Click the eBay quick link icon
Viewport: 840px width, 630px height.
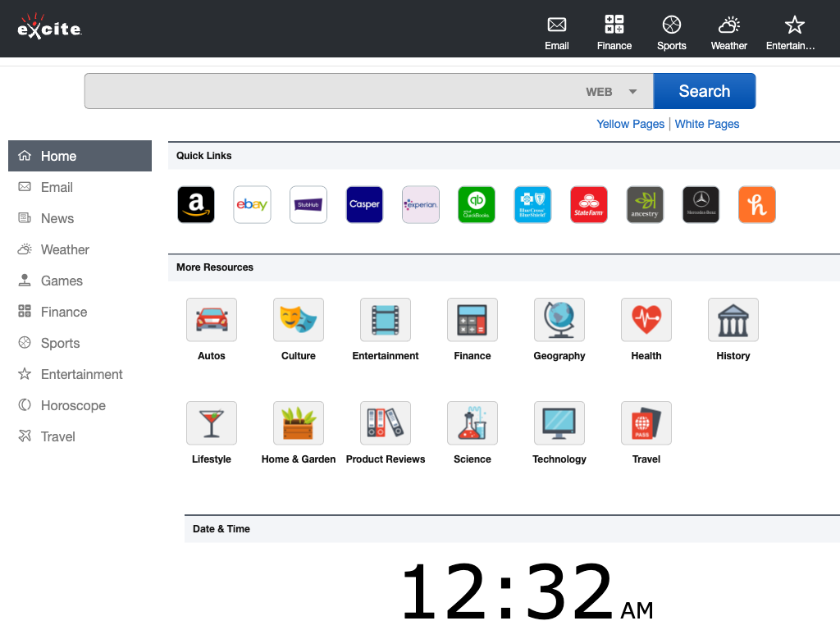point(252,205)
